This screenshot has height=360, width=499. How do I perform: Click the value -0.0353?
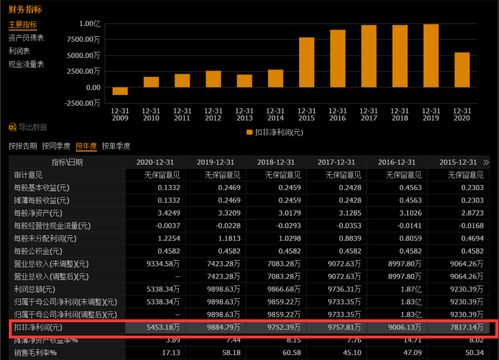tap(349, 226)
